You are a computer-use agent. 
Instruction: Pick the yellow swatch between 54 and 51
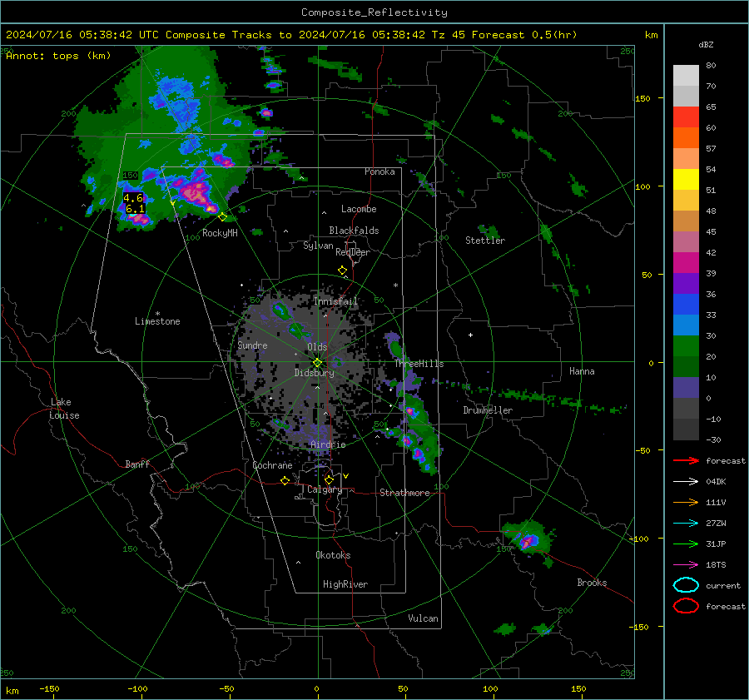[x=686, y=180]
